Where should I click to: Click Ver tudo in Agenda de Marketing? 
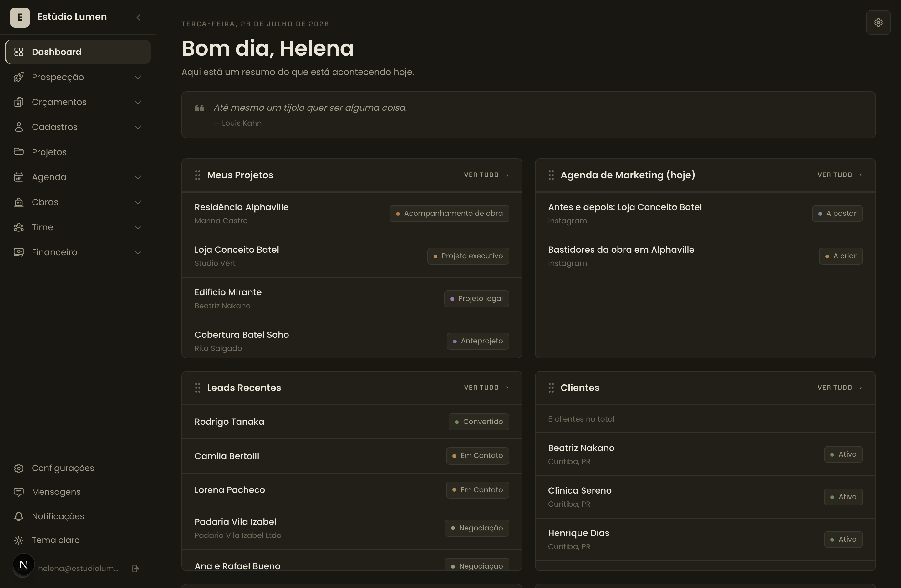[x=840, y=175]
